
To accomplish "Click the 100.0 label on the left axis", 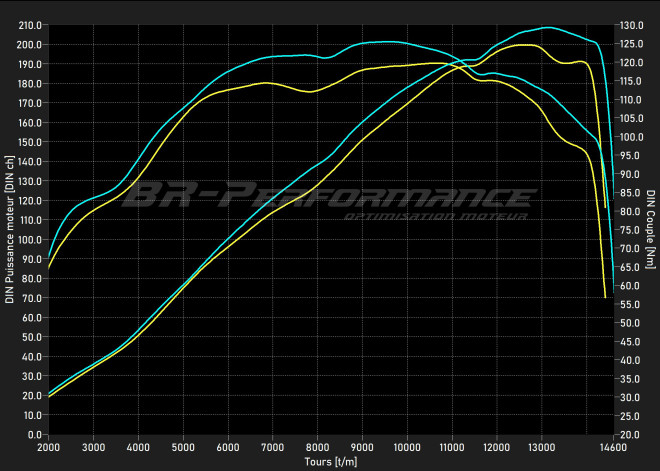I will [x=30, y=240].
